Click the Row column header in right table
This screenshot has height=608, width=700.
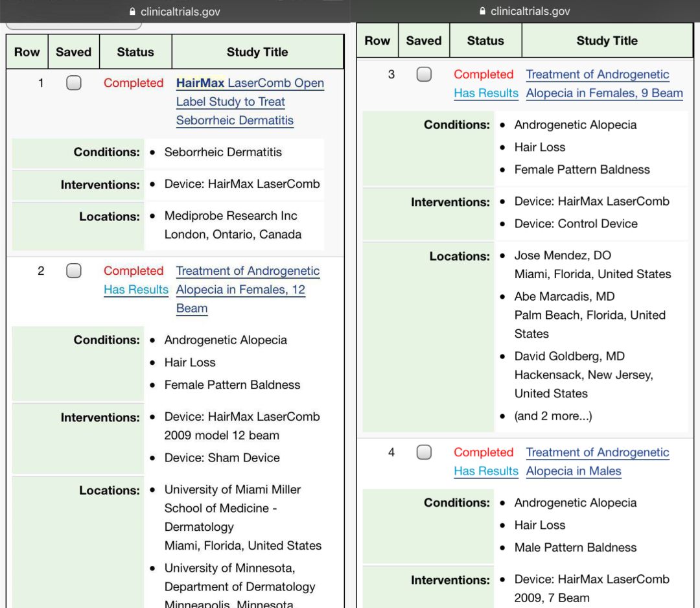(377, 41)
